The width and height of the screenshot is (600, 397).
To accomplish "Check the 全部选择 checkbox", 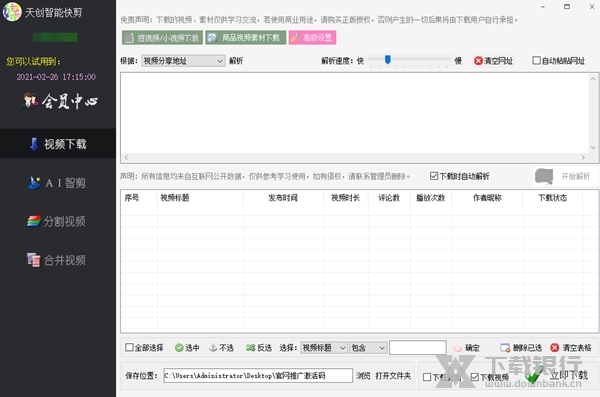I will pos(129,347).
